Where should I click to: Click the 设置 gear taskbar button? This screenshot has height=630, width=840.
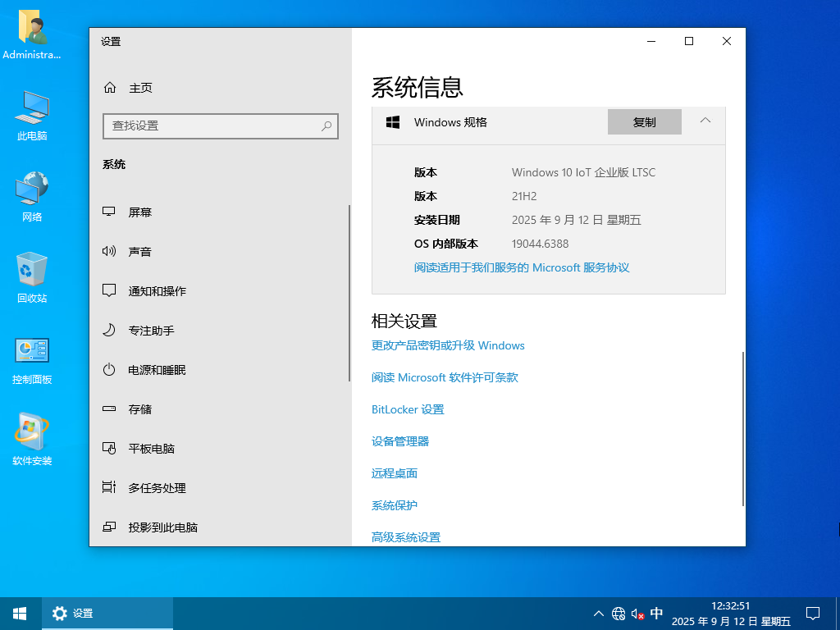tap(107, 614)
